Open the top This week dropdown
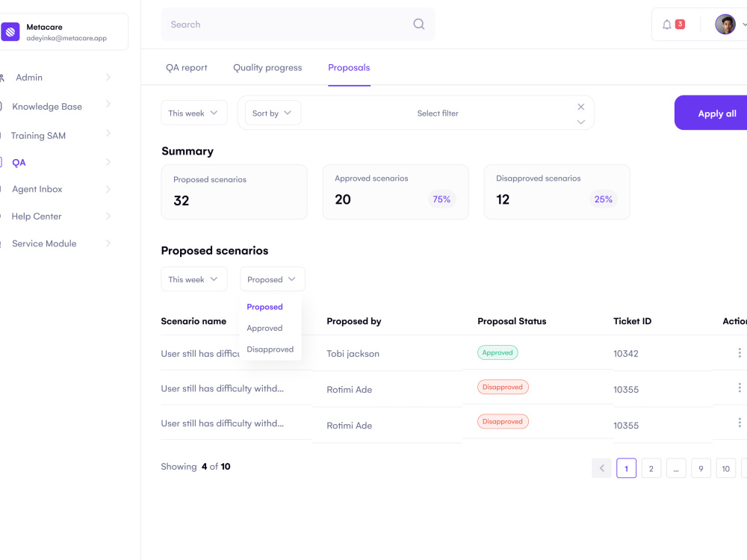747x560 pixels. click(x=194, y=113)
